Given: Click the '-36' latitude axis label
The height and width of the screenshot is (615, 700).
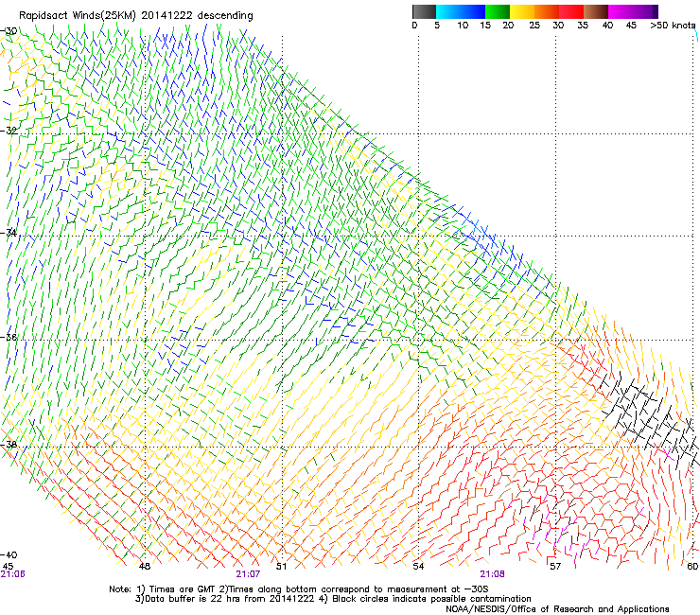Looking at the screenshot, I should coord(9,337).
